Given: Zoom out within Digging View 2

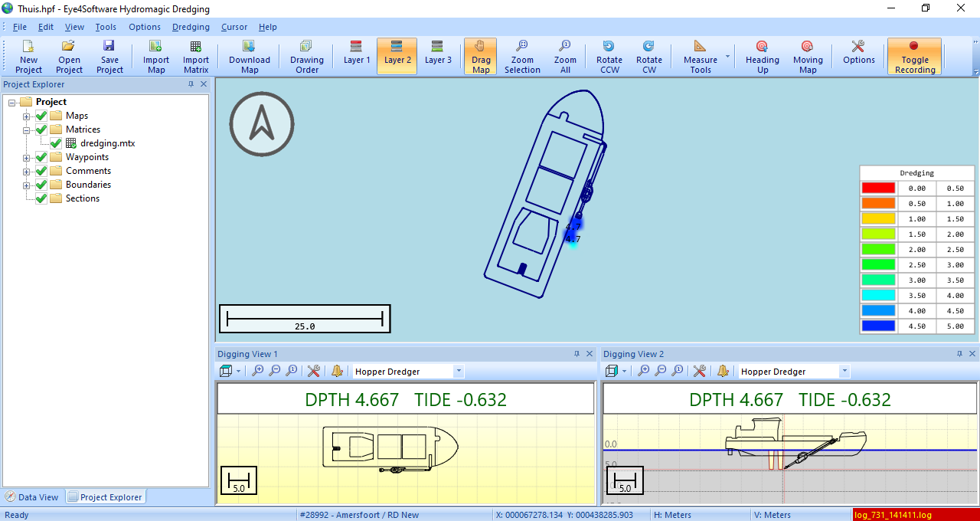Looking at the screenshot, I should (x=661, y=371).
